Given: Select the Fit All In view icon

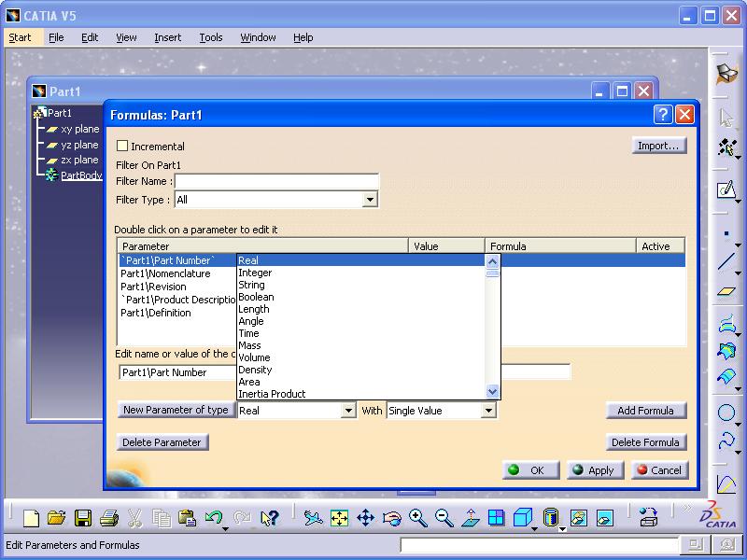Looking at the screenshot, I should 339,518.
